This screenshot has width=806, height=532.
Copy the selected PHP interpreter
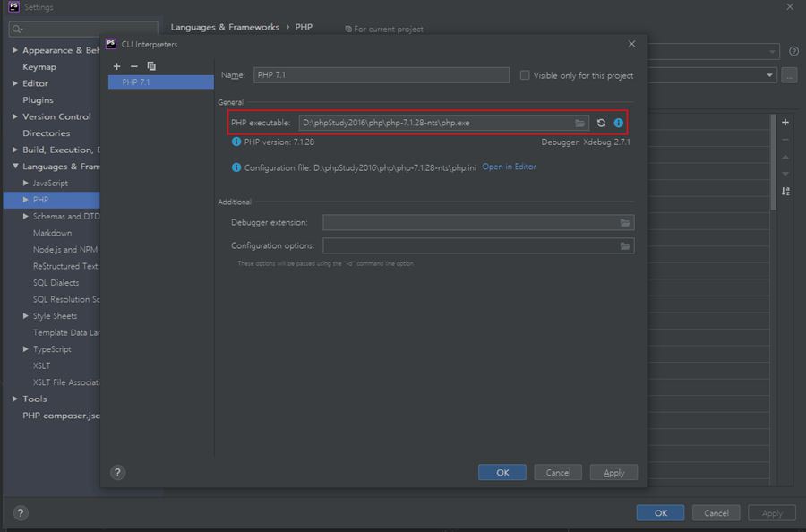coord(151,66)
